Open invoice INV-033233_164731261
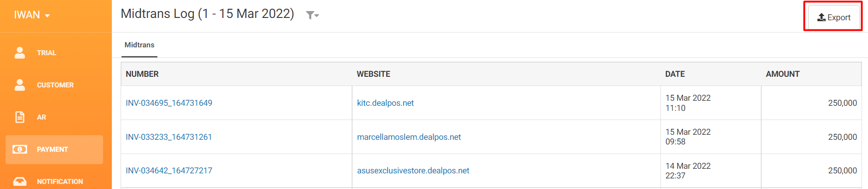The width and height of the screenshot is (868, 189). 169,137
